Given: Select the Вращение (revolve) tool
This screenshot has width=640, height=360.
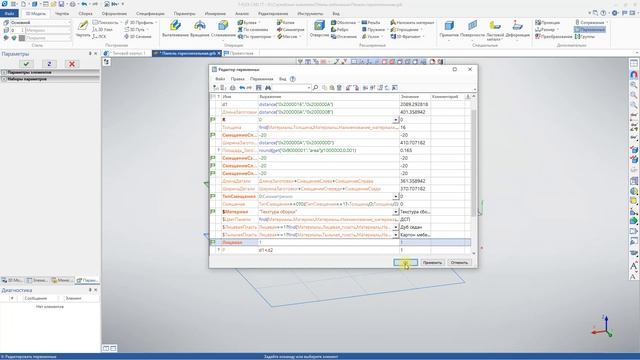Looking at the screenshot, I should (199, 29).
